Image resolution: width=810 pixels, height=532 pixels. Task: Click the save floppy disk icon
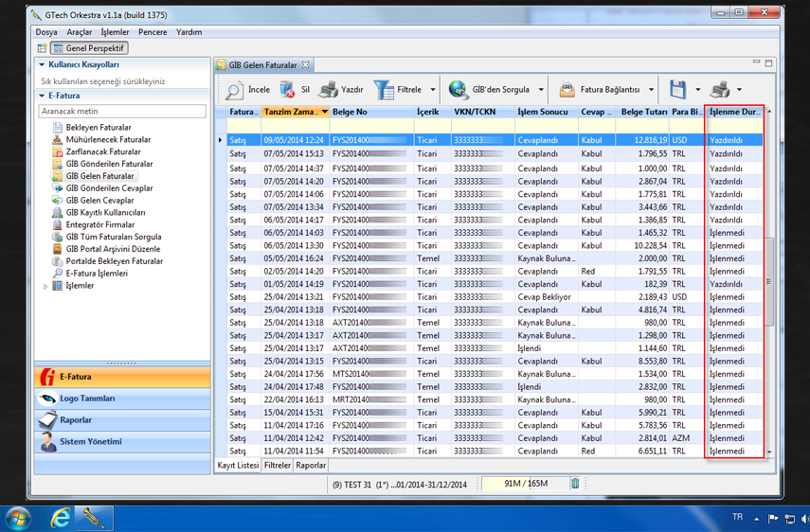677,89
